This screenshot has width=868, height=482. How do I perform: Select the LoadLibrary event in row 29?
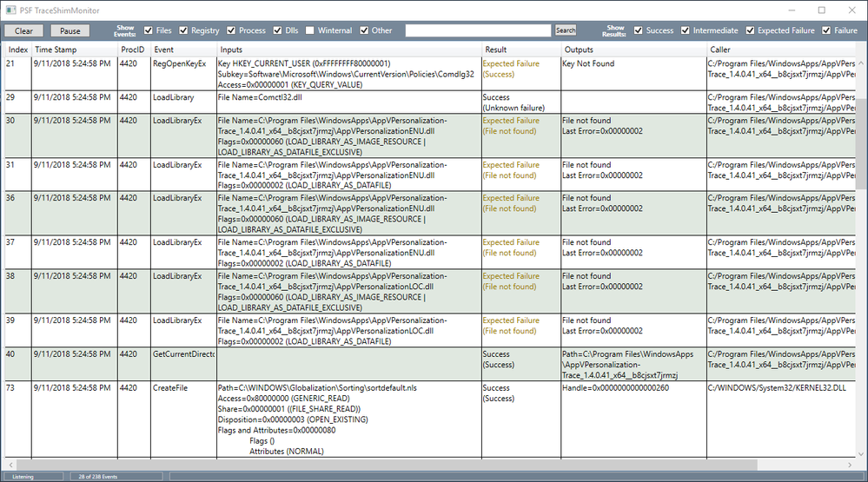point(183,102)
